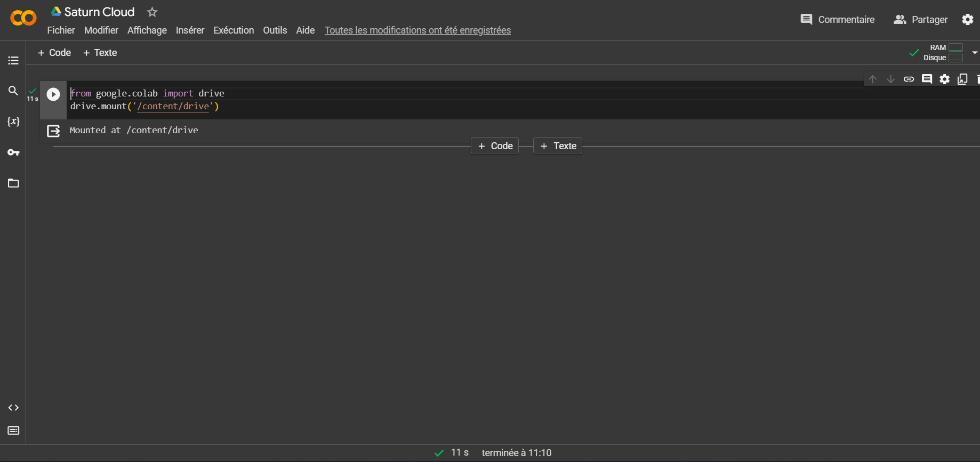Open the files folder icon in sidebar

[13, 183]
